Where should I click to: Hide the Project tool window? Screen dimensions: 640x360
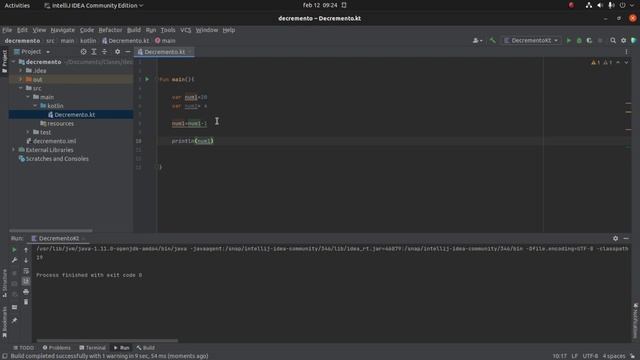coord(128,52)
